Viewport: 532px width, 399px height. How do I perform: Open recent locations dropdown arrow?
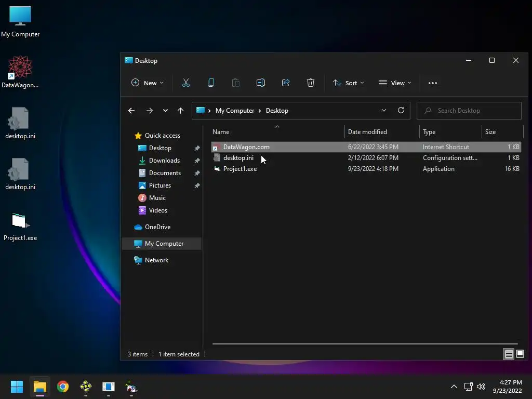tap(165, 111)
